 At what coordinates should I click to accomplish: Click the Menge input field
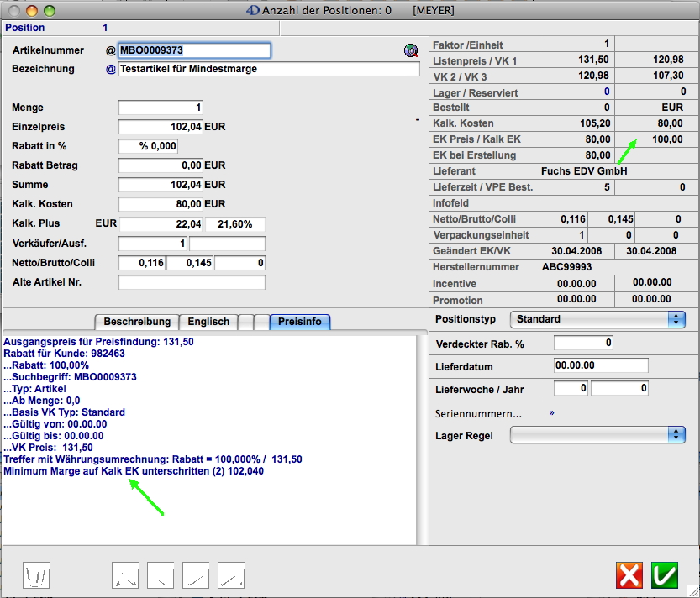[x=161, y=108]
